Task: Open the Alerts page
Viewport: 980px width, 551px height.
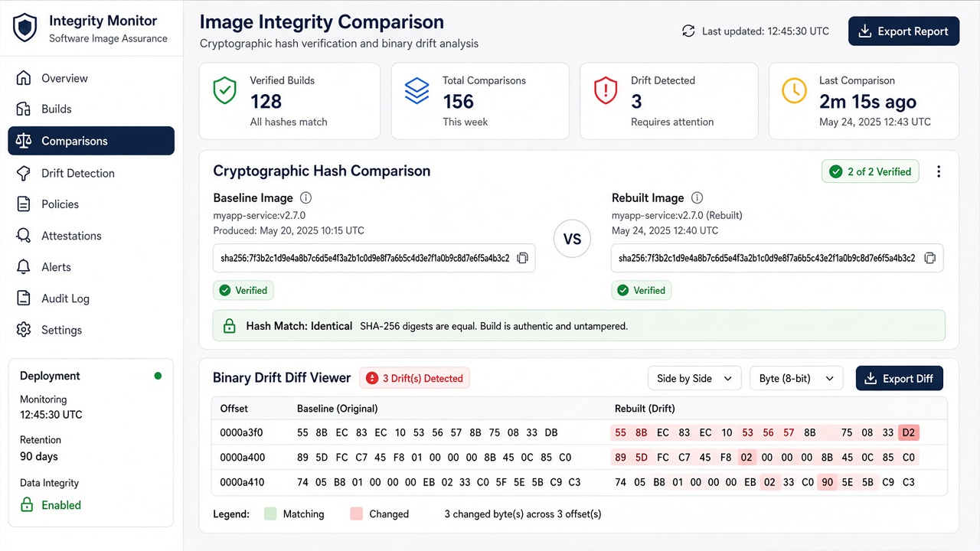Action: pyautogui.click(x=91, y=267)
